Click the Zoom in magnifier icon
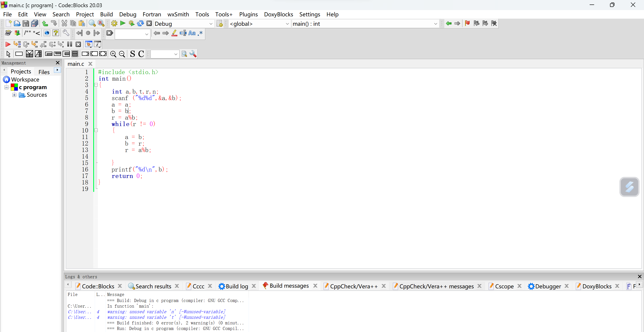 pyautogui.click(x=113, y=54)
